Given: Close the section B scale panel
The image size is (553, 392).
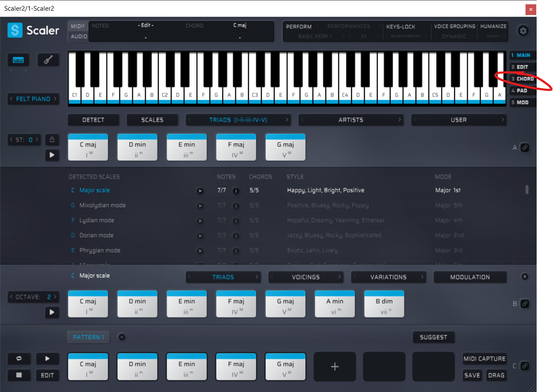Looking at the screenshot, I should [525, 277].
